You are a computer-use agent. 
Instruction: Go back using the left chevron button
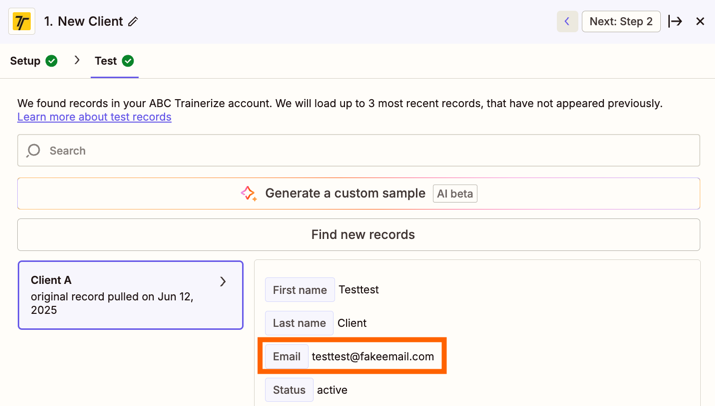(x=567, y=21)
